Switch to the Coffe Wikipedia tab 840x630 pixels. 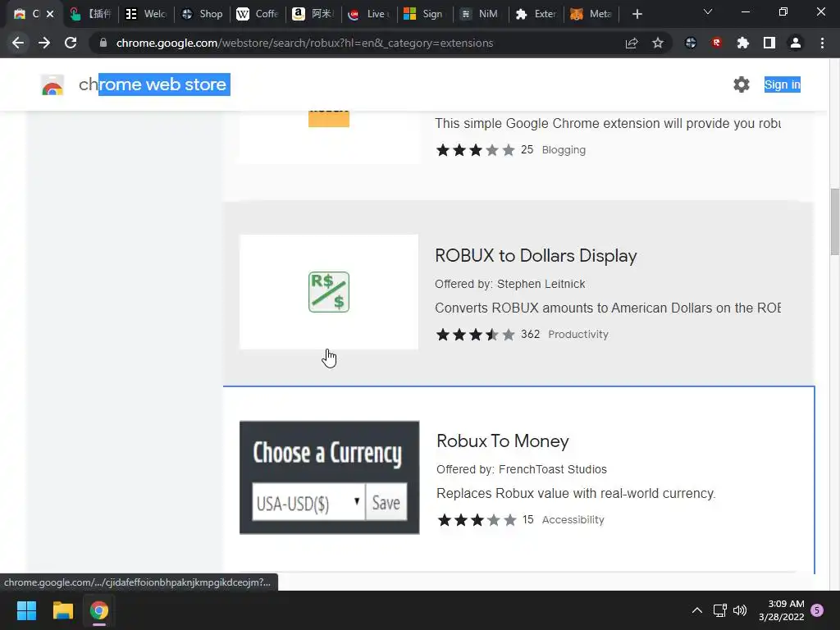pyautogui.click(x=257, y=14)
